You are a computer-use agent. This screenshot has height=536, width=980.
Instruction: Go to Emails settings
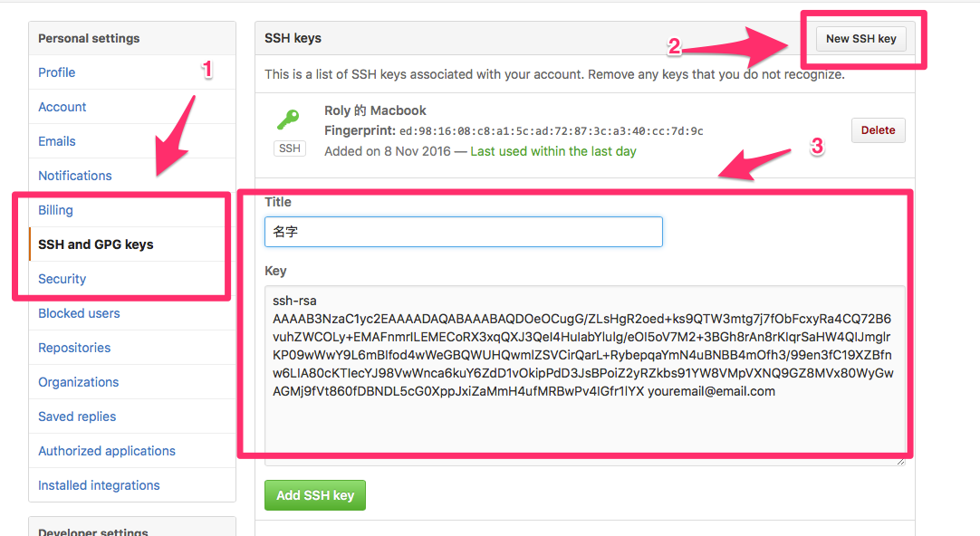click(x=57, y=141)
